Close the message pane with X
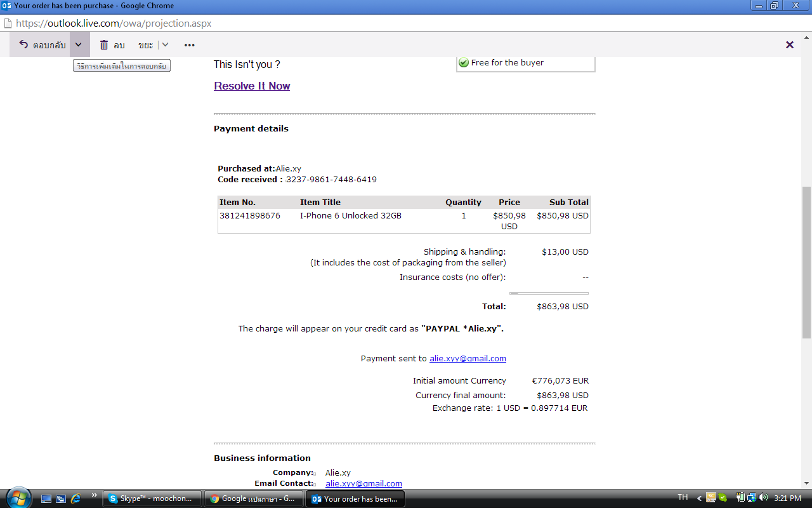 [790, 44]
